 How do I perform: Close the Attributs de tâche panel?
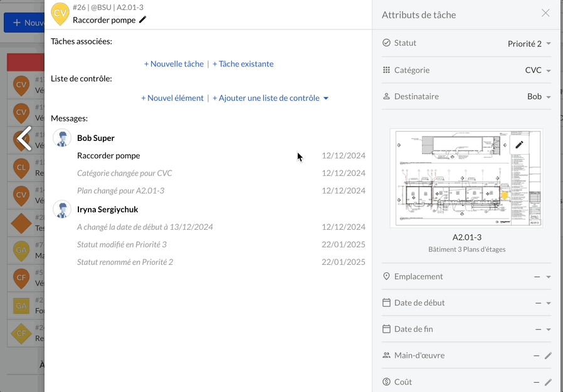point(545,13)
